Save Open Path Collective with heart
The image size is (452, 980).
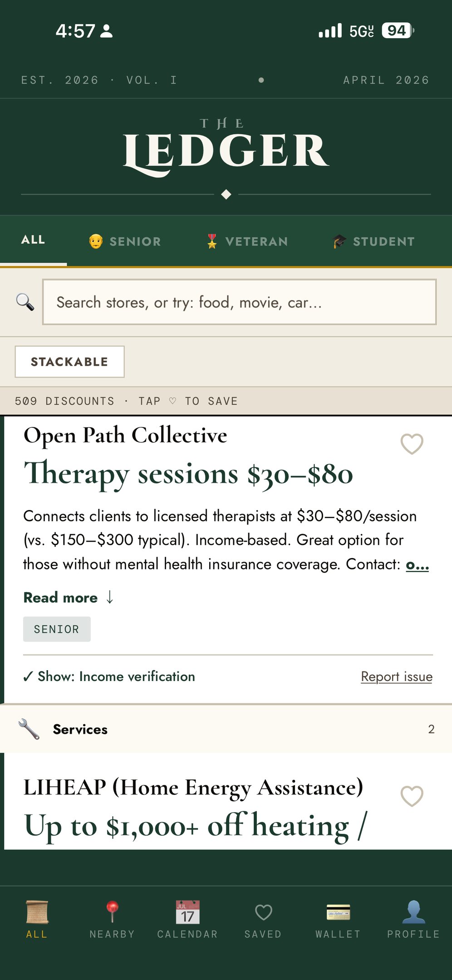tap(412, 444)
